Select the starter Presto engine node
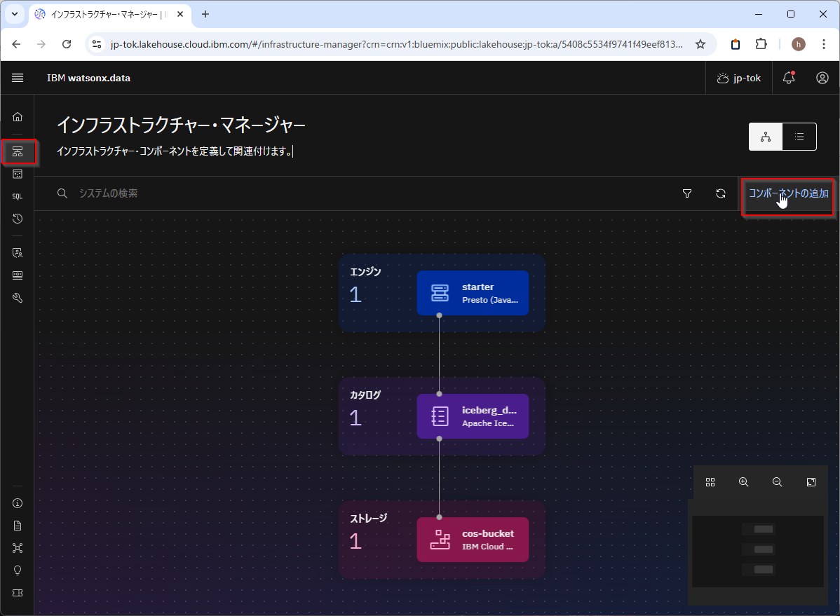 [473, 293]
